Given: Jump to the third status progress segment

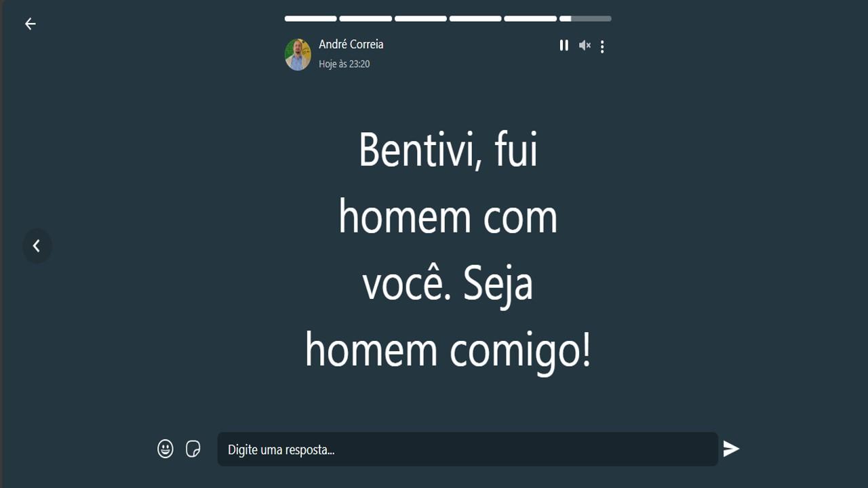Looking at the screenshot, I should pyautogui.click(x=420, y=19).
